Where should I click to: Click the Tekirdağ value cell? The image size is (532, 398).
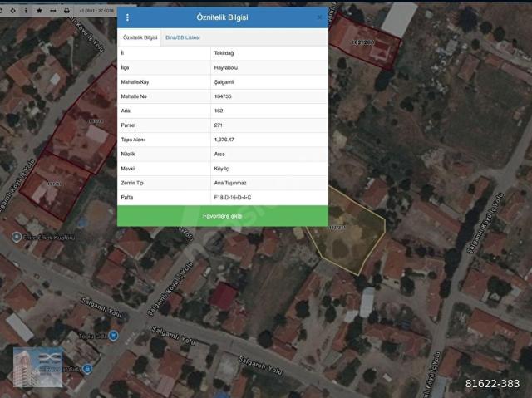tap(269, 53)
